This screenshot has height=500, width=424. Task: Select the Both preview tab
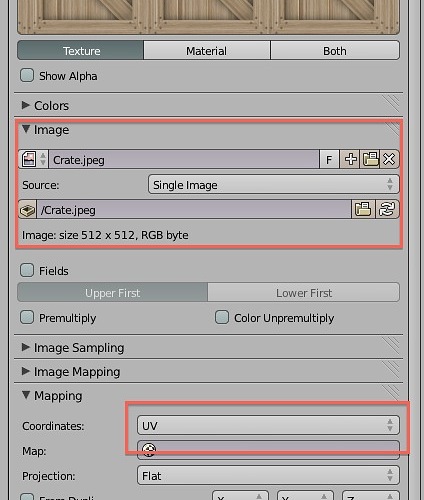pos(335,51)
